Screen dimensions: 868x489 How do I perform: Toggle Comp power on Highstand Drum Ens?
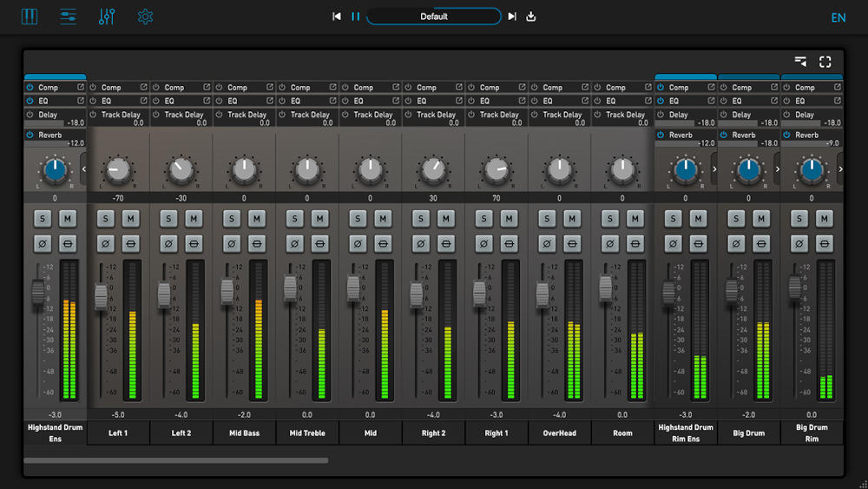click(x=30, y=88)
